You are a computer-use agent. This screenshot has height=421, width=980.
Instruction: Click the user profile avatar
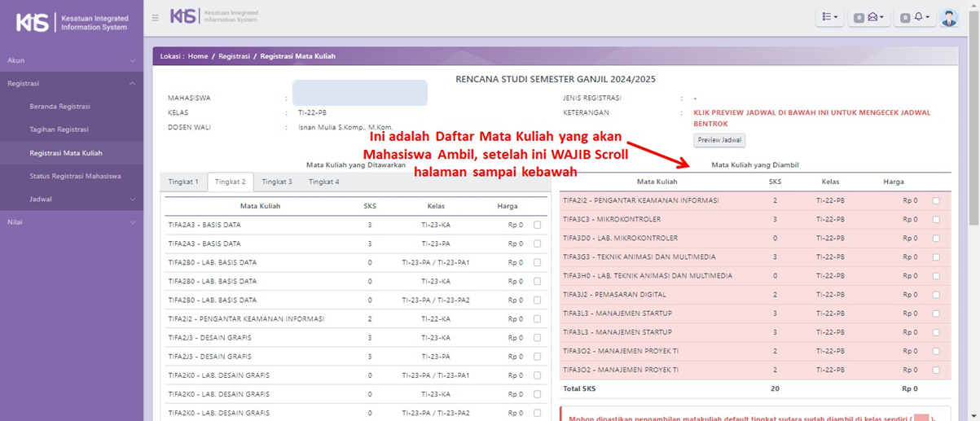(948, 17)
